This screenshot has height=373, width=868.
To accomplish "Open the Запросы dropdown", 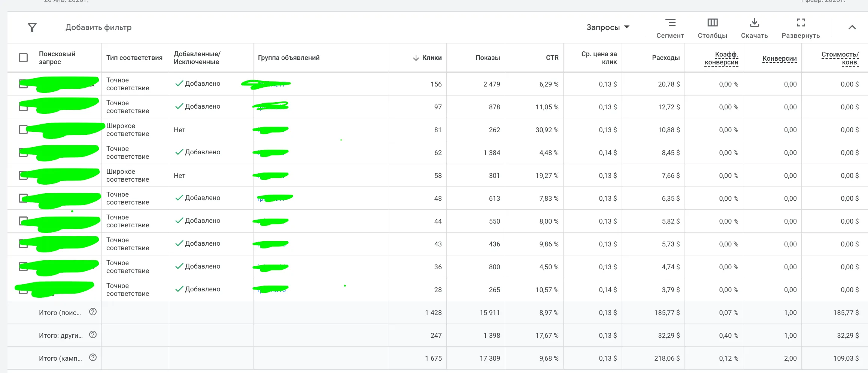I will [608, 27].
